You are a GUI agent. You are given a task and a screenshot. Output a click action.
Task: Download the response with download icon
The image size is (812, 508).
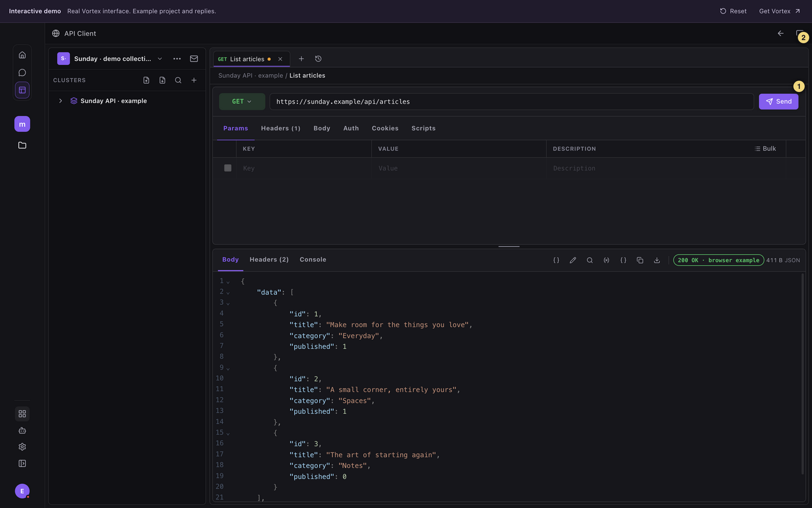[657, 260]
